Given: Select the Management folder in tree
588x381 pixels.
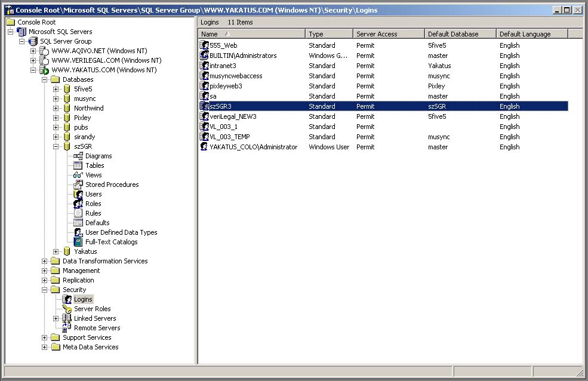Looking at the screenshot, I should [81, 271].
